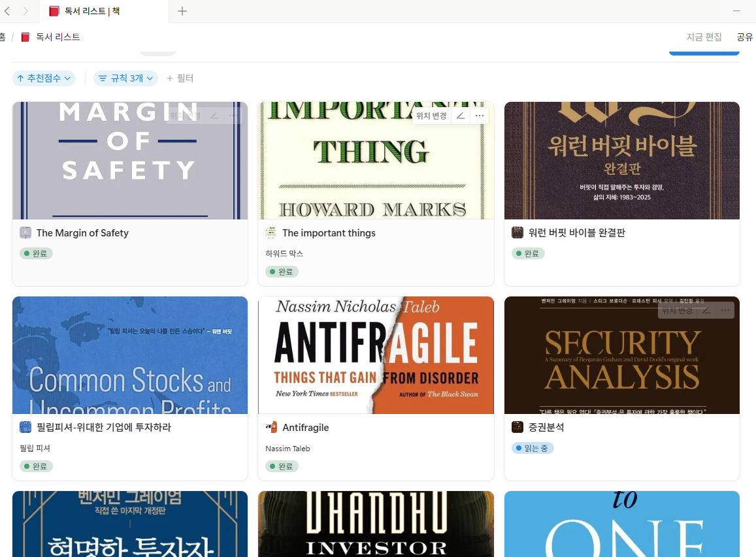The height and width of the screenshot is (557, 756).
Task: Open Antifragile cover thumbnail
Action: click(x=376, y=355)
